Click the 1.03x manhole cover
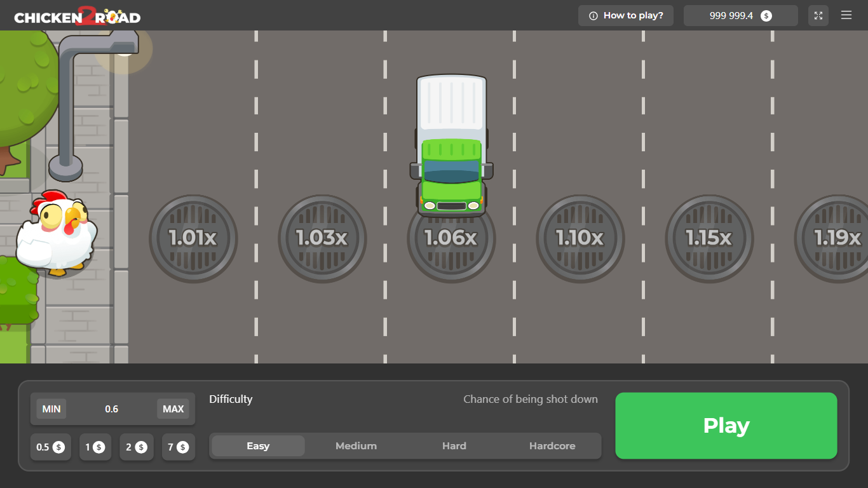The width and height of the screenshot is (868, 488). coord(322,238)
